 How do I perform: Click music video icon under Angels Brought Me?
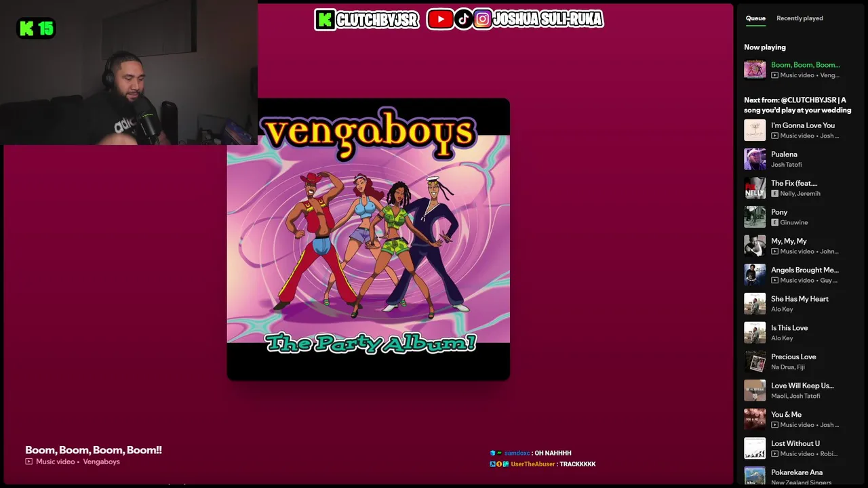(x=774, y=280)
